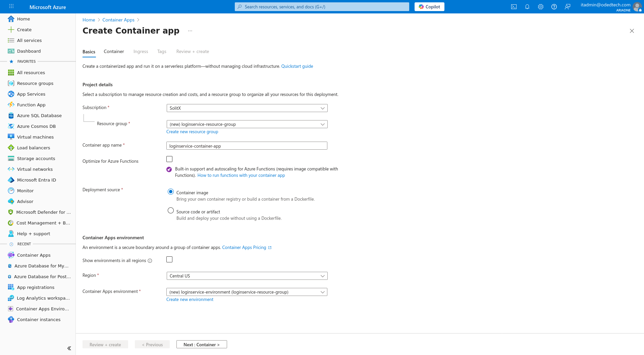Open the more options ellipsis by title
The height and width of the screenshot is (355, 644).
pos(190,31)
